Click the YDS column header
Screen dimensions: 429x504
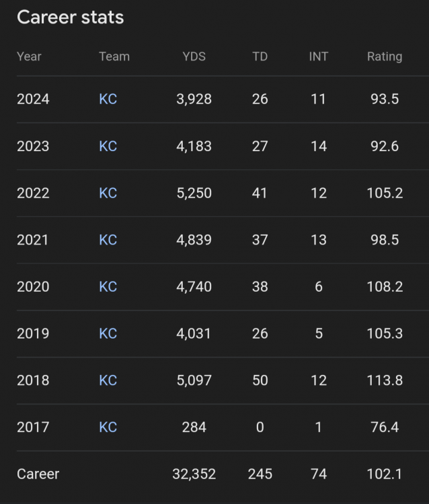click(194, 56)
